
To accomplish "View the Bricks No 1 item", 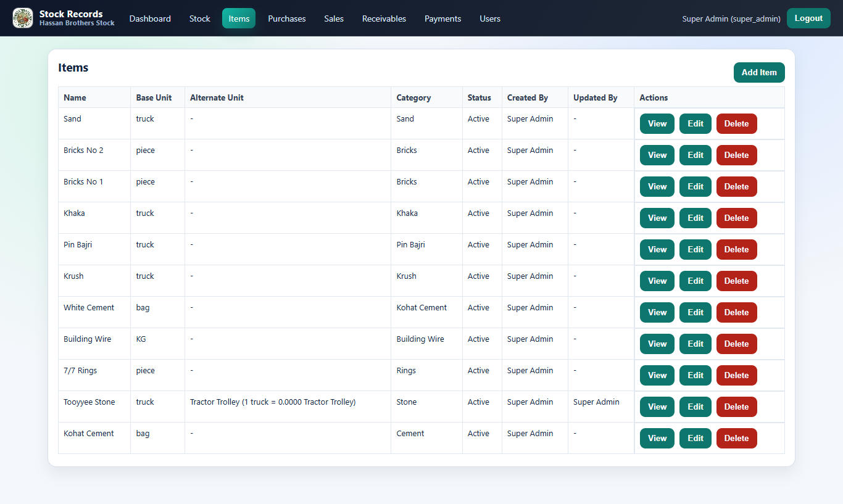I will pyautogui.click(x=657, y=186).
